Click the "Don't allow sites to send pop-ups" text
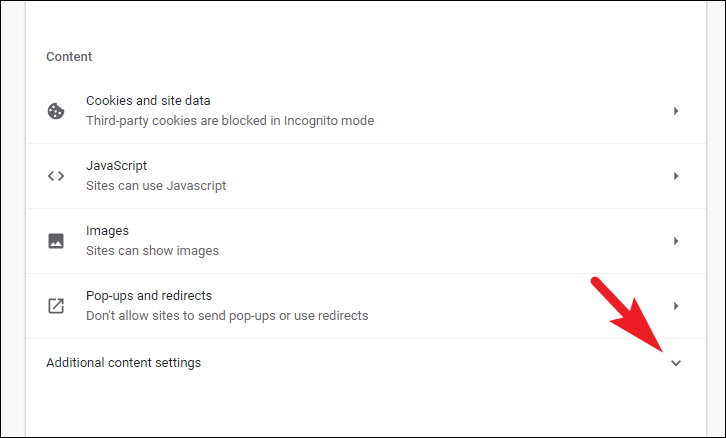This screenshot has height=438, width=726. pos(227,316)
